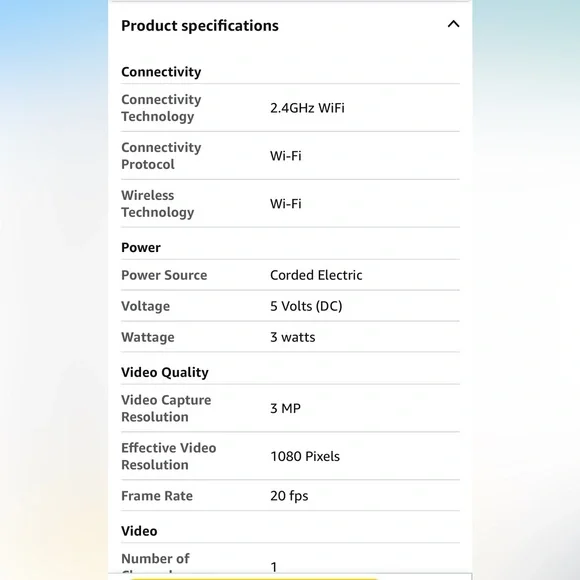Click the Wireless Technology label
Screen dimensions: 580x580
coord(158,203)
